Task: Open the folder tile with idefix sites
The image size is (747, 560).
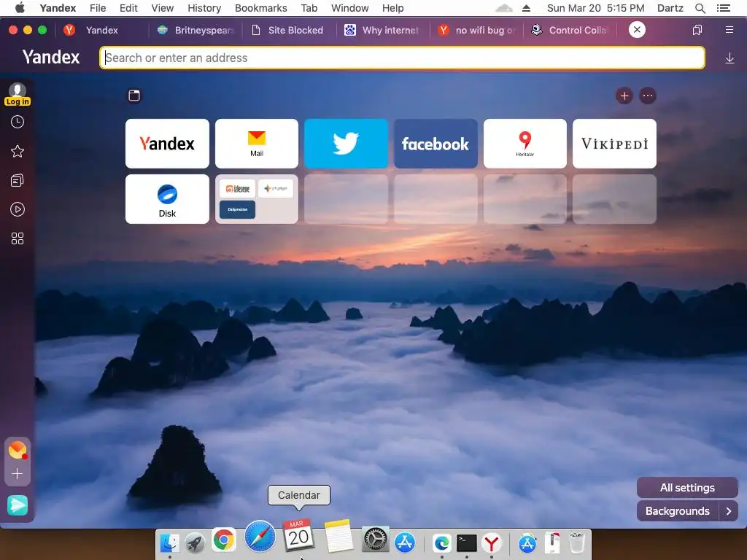Action: coord(257,199)
